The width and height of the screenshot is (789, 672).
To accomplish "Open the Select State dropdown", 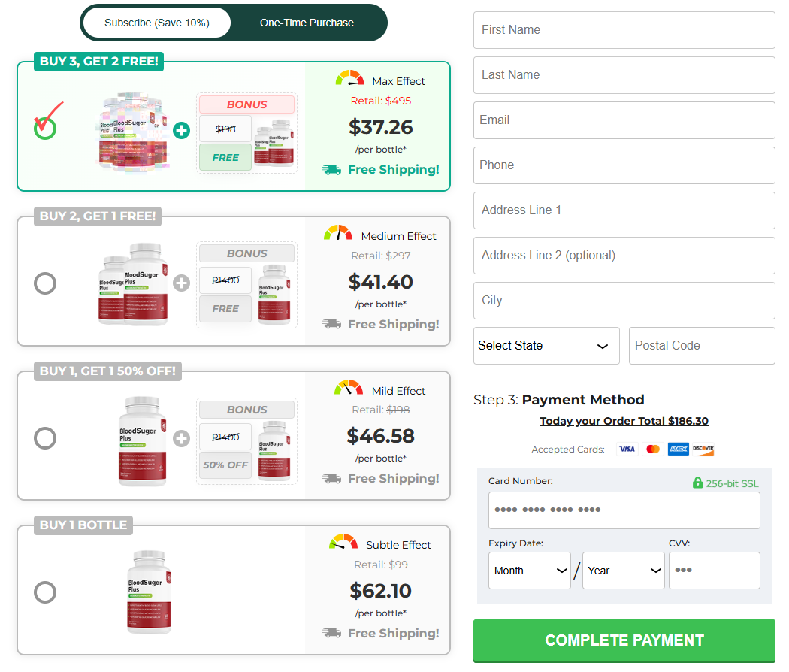I will pos(546,346).
